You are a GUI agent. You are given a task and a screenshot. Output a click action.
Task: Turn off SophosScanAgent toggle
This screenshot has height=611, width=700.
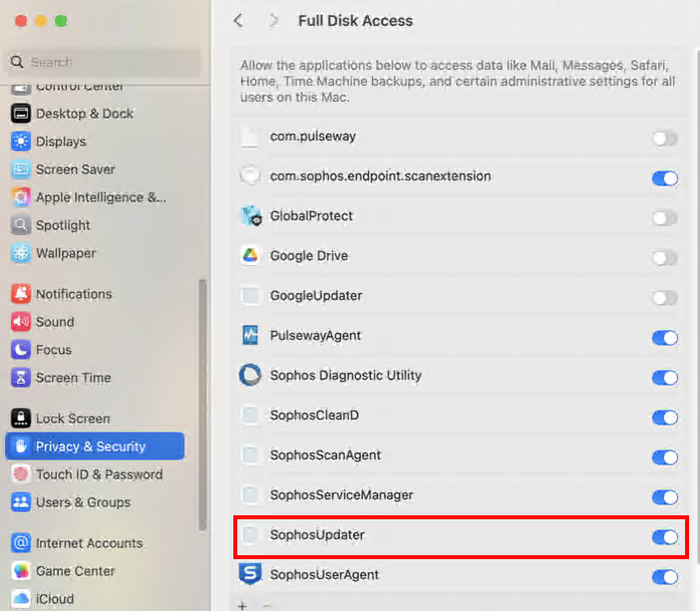click(665, 458)
